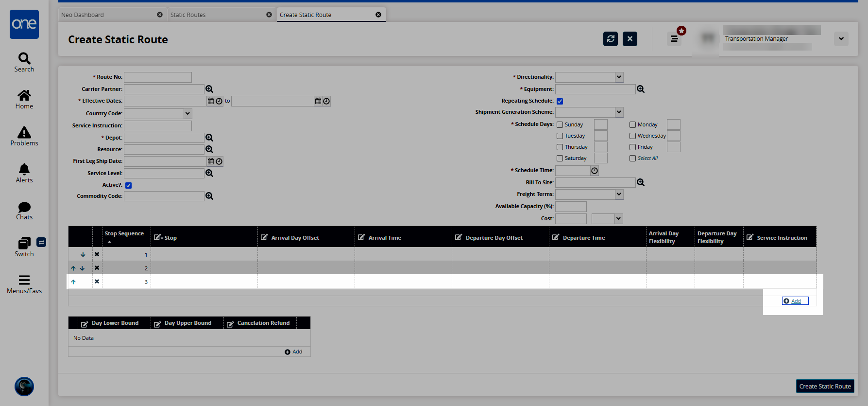Check the Select All days box
This screenshot has height=406, width=868.
click(632, 159)
